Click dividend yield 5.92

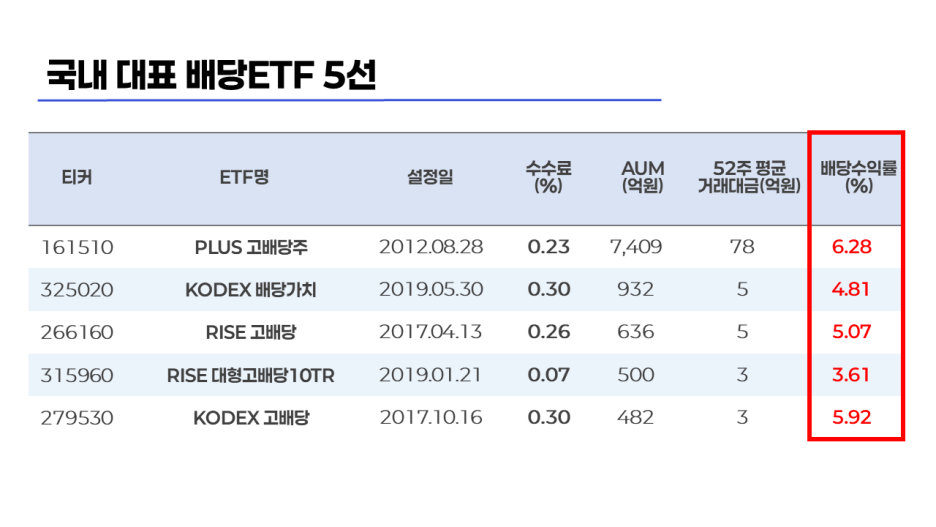pyautogui.click(x=852, y=417)
